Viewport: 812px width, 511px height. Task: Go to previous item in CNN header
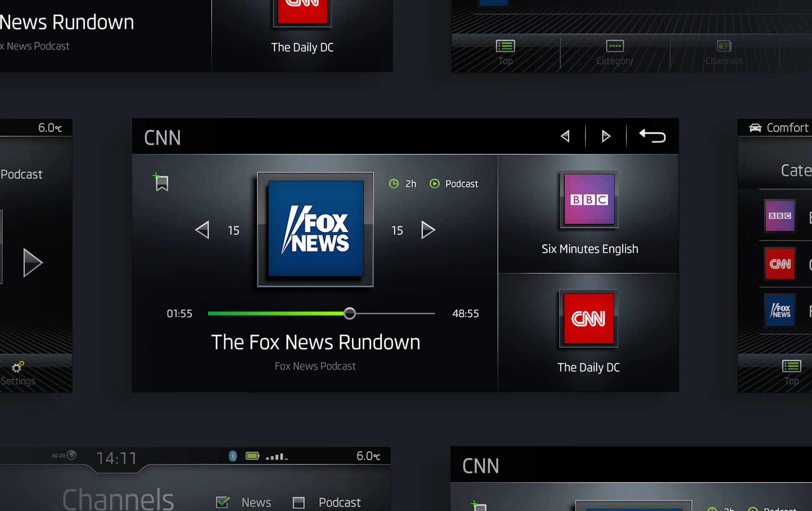[565, 136]
